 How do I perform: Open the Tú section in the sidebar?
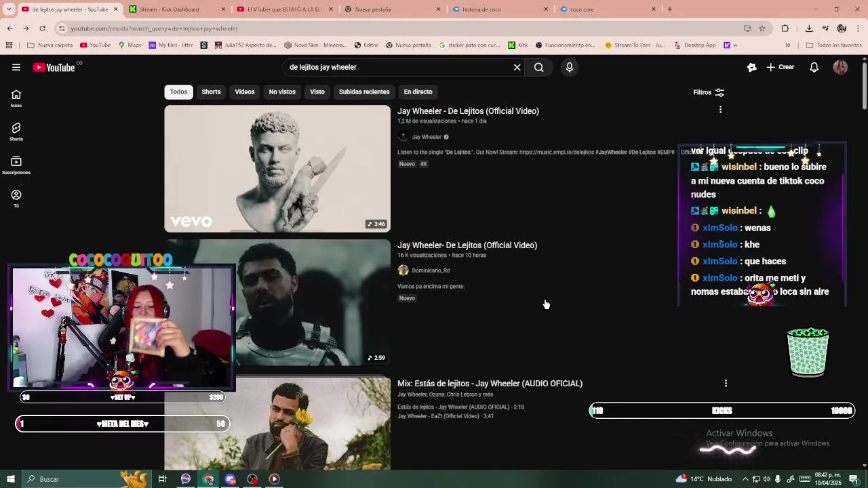(16, 199)
